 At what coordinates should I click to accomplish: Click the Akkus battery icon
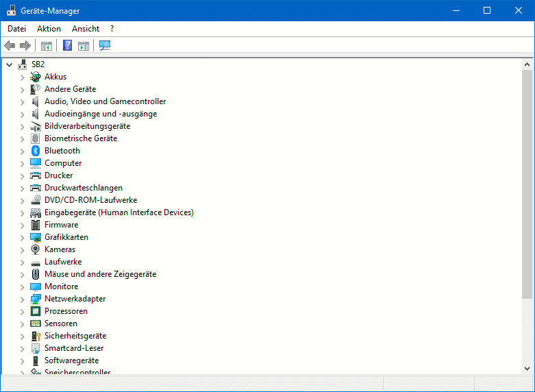(36, 77)
